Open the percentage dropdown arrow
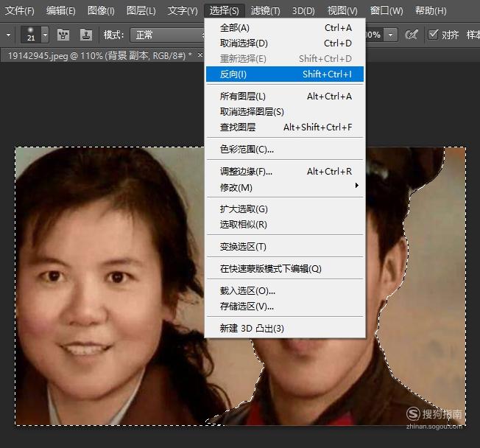Viewport: 480px width, 448px height. [x=391, y=35]
